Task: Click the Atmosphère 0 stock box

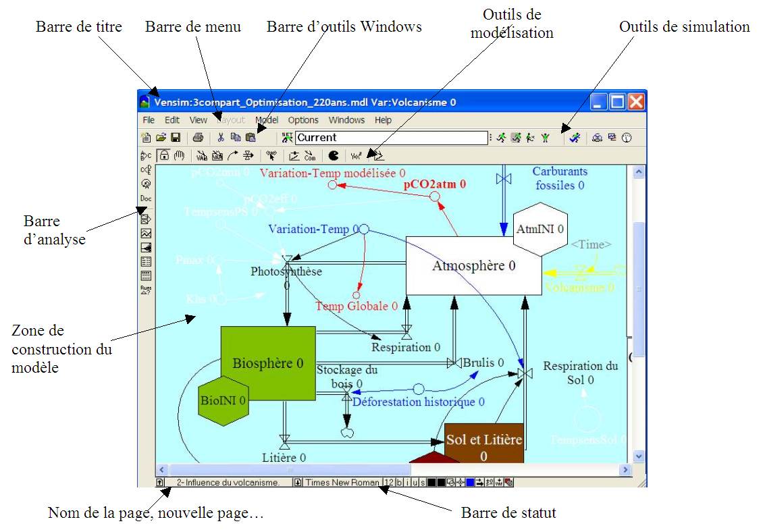Action: click(x=473, y=265)
